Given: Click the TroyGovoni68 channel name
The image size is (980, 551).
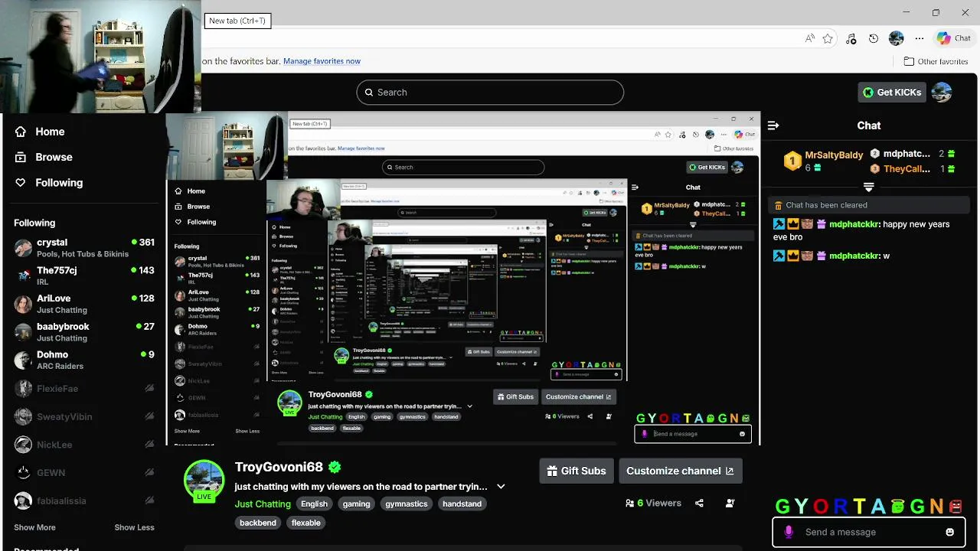Looking at the screenshot, I should pos(279,467).
